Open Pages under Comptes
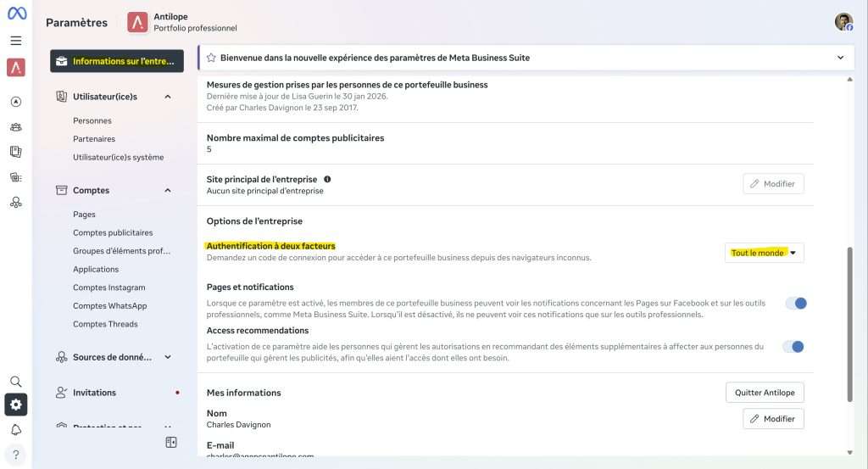868x469 pixels. click(x=84, y=215)
